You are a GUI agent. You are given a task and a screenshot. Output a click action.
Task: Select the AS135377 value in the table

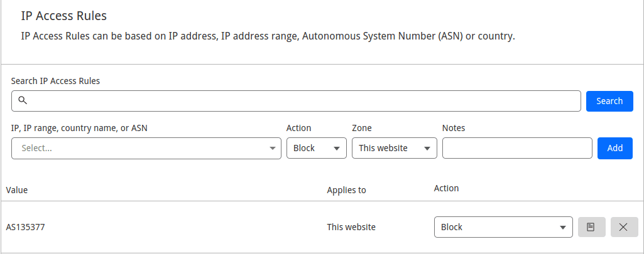[25, 227]
